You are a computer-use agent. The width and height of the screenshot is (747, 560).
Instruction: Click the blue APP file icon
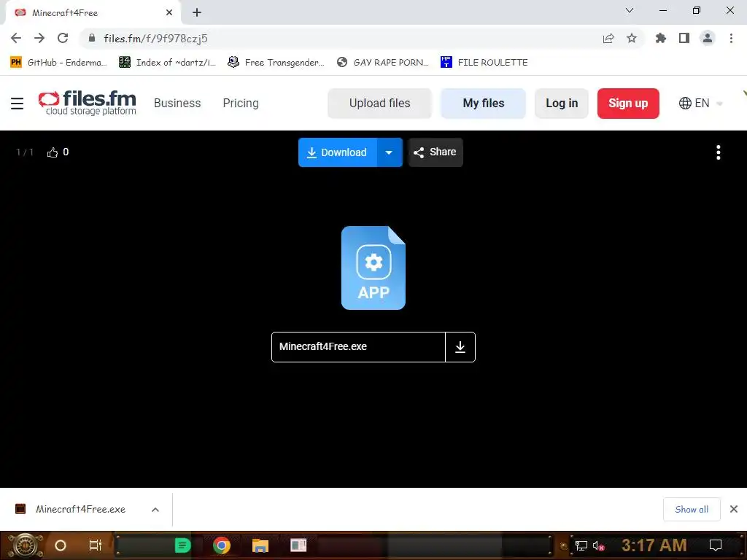click(373, 268)
